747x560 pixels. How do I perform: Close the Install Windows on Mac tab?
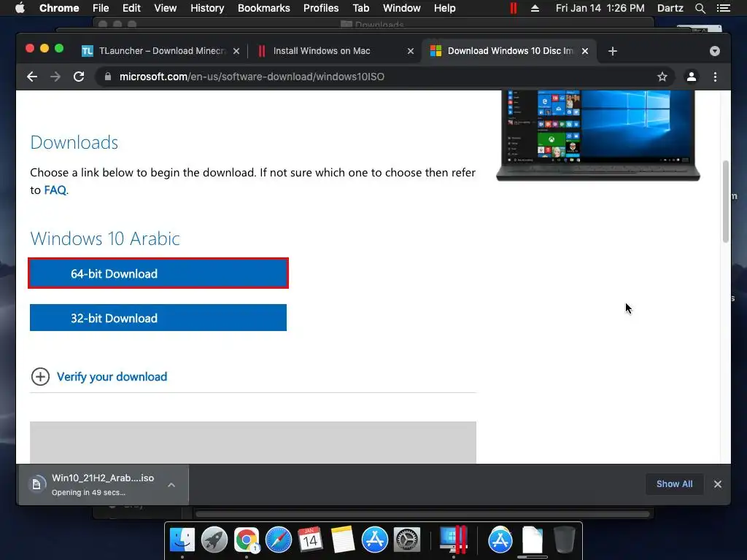click(411, 51)
